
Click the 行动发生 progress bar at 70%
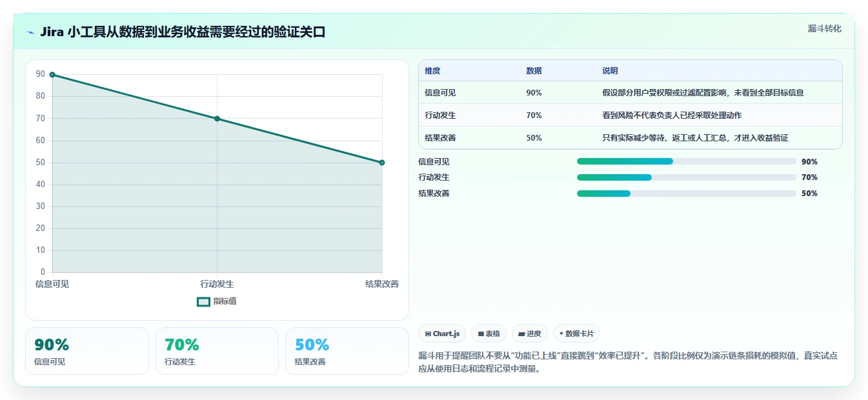pyautogui.click(x=687, y=177)
